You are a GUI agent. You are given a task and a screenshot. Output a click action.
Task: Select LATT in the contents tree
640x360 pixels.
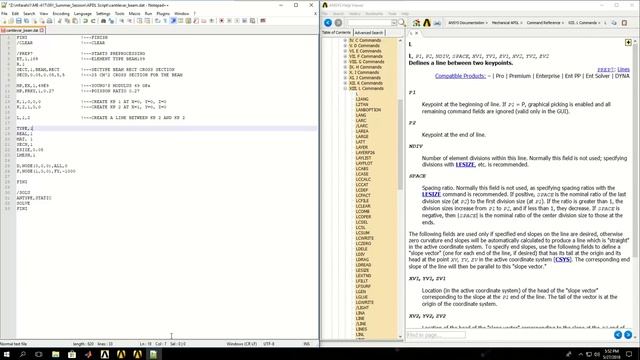(360, 142)
